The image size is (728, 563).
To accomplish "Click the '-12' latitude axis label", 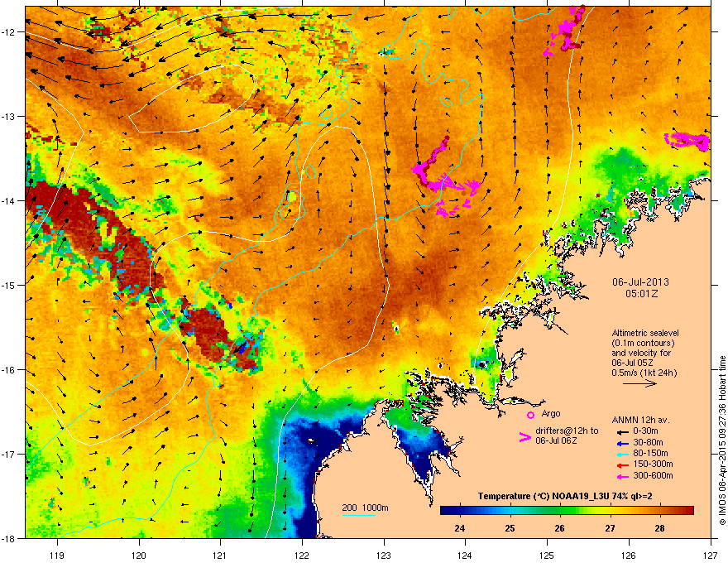I will coord(8,31).
